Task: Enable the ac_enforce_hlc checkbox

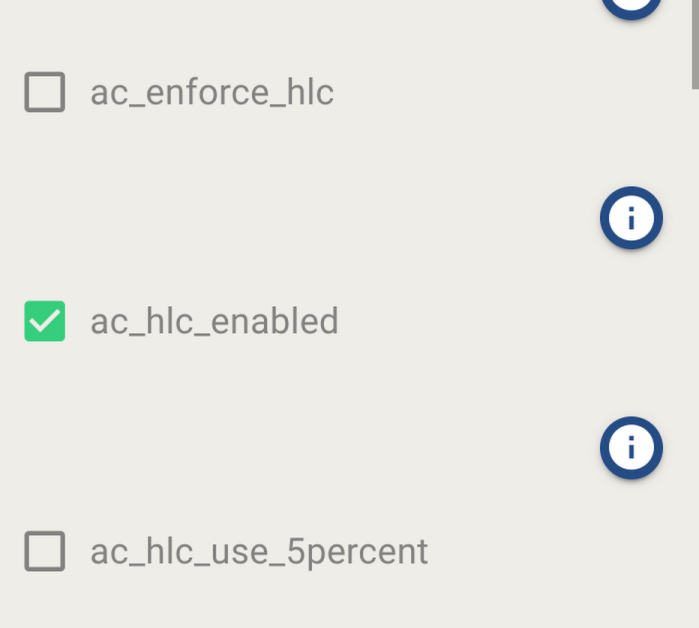Action: (45, 92)
